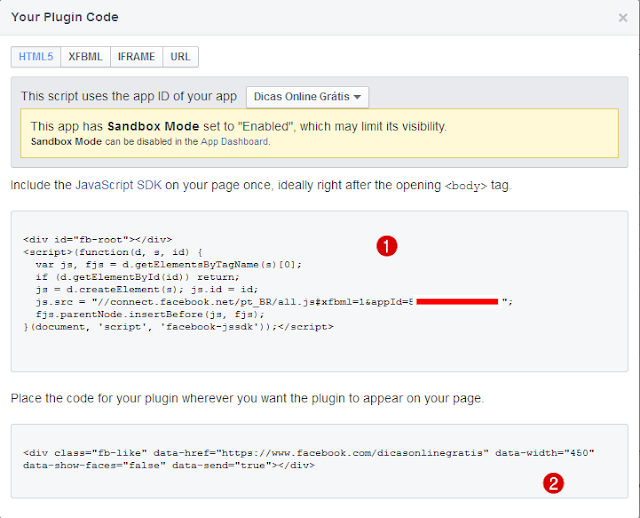Follow the JavaScript SDK link

pos(118,185)
